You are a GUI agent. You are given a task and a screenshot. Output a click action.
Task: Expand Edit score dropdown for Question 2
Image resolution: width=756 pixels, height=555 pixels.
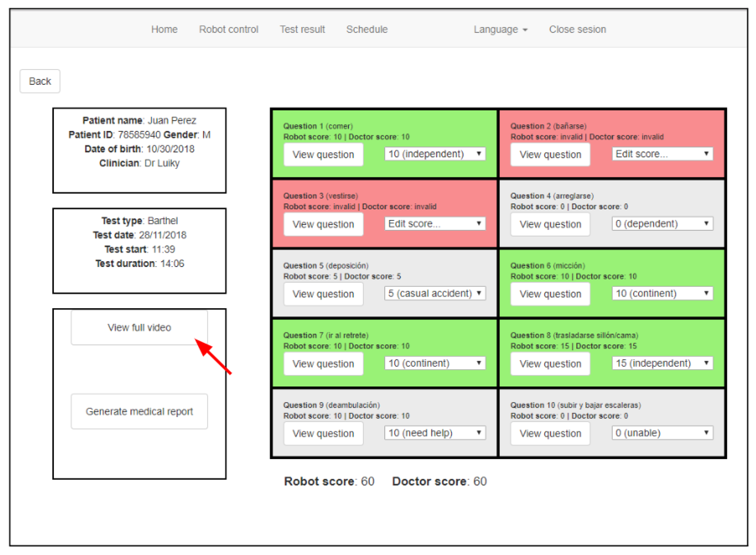point(662,154)
